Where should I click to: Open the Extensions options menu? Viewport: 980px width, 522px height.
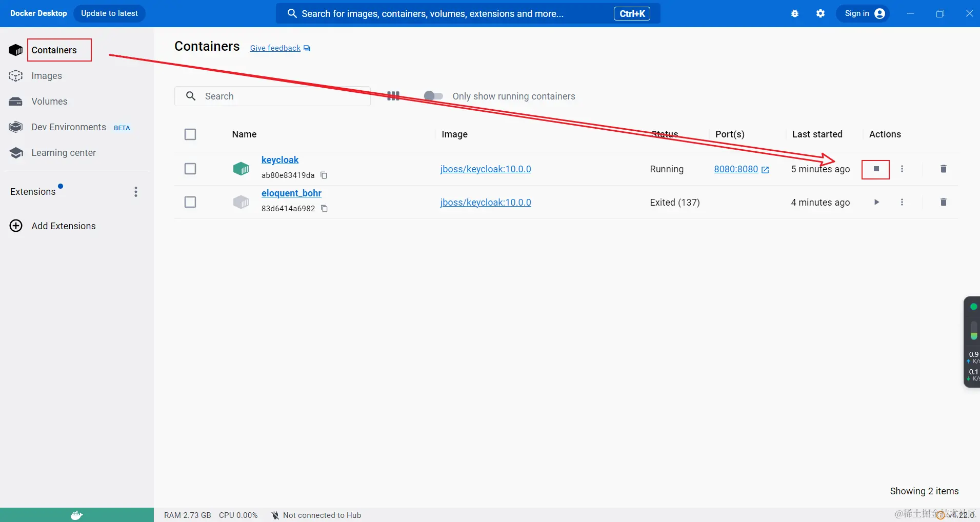pyautogui.click(x=136, y=192)
